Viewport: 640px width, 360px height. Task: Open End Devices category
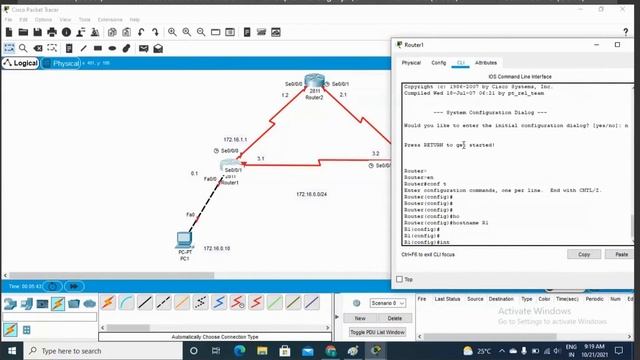click(x=27, y=304)
